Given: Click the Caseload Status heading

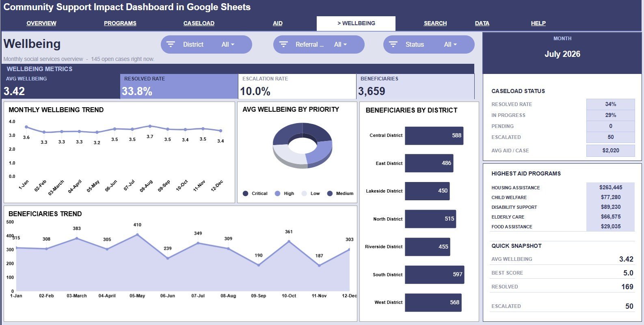Looking at the screenshot, I should (x=518, y=91).
